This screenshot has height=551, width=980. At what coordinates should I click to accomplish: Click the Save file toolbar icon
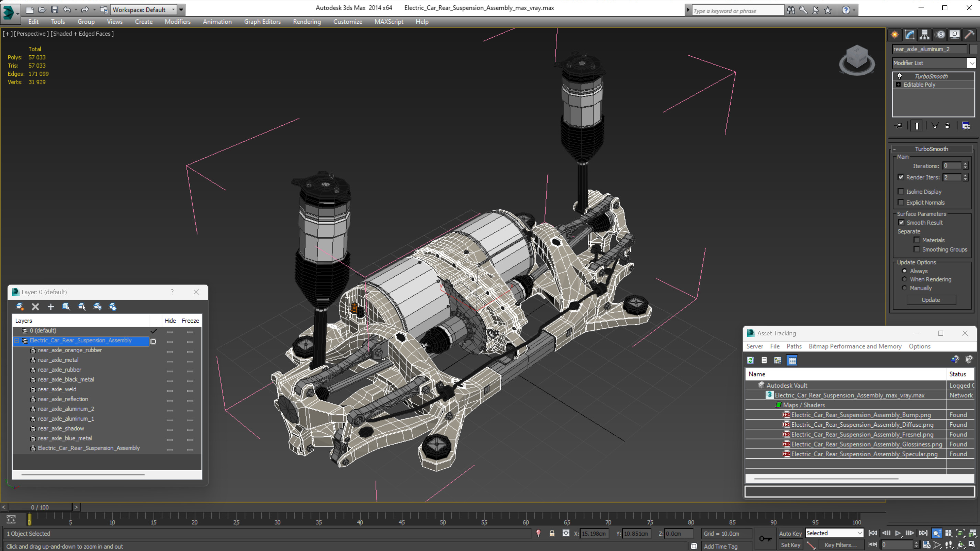(54, 10)
